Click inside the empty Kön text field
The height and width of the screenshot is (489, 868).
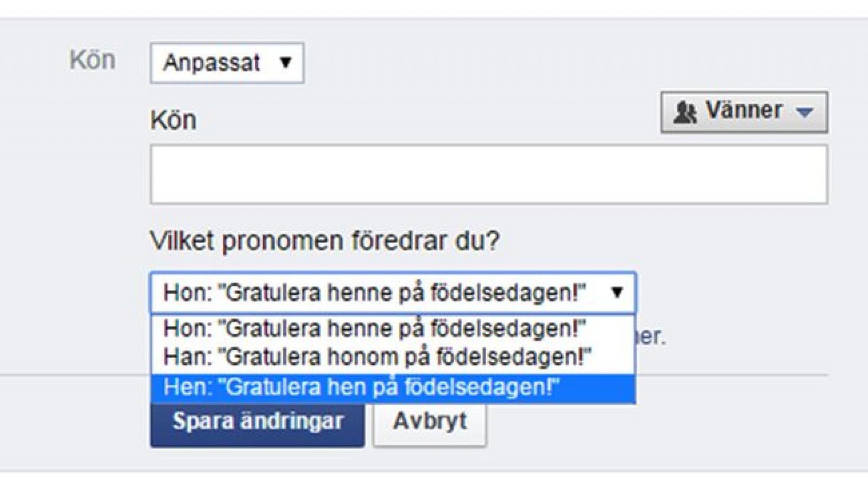point(489,174)
